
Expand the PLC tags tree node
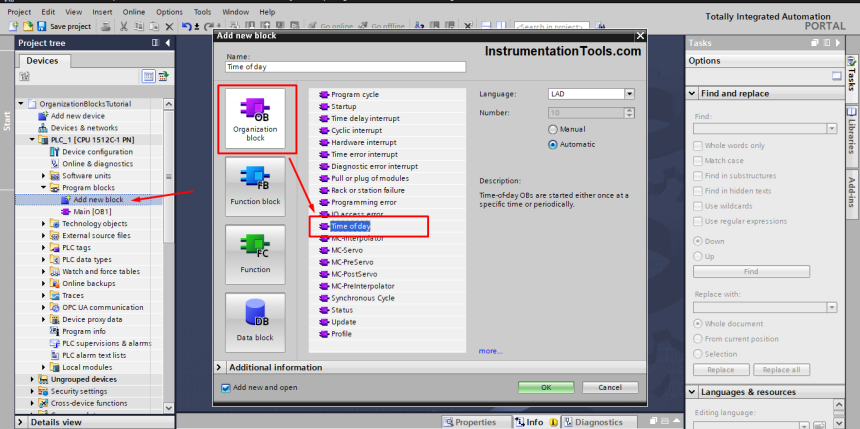44,247
